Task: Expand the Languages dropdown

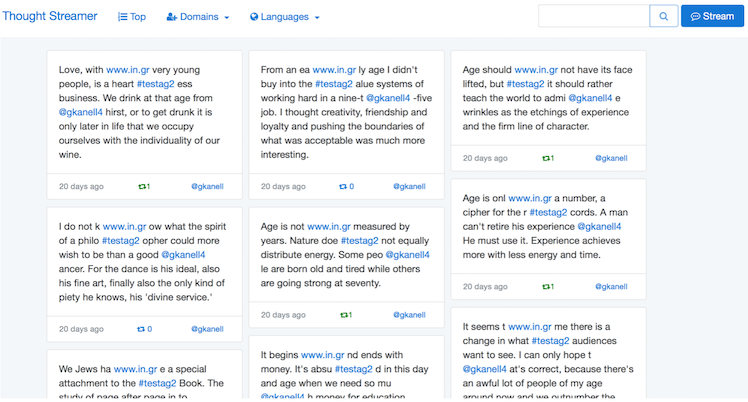Action: (285, 17)
